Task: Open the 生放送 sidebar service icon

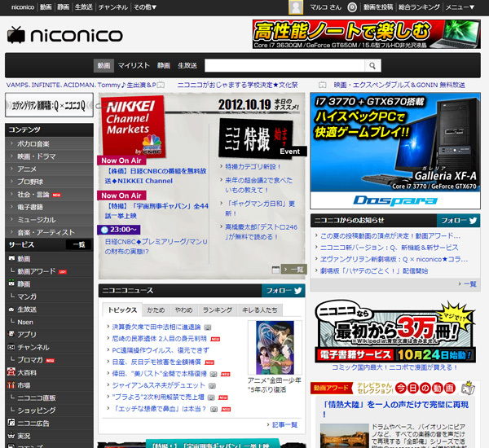Action: (11, 309)
